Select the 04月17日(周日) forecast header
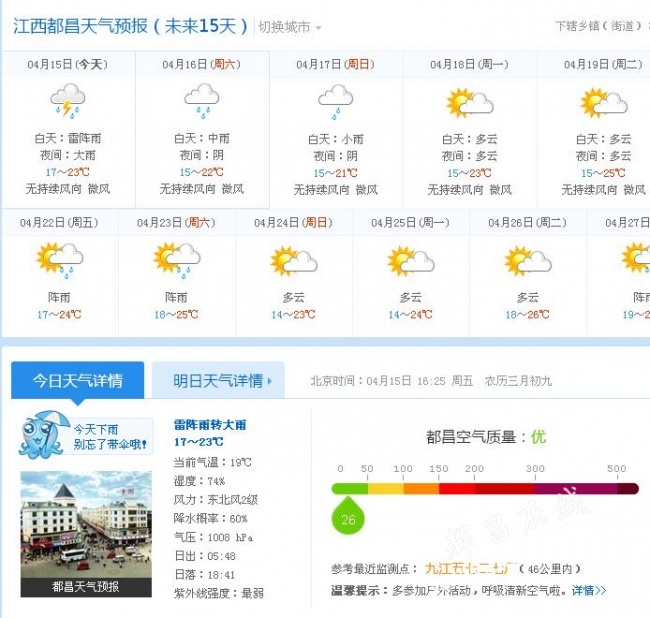Image resolution: width=650 pixels, height=618 pixels. coord(336,64)
